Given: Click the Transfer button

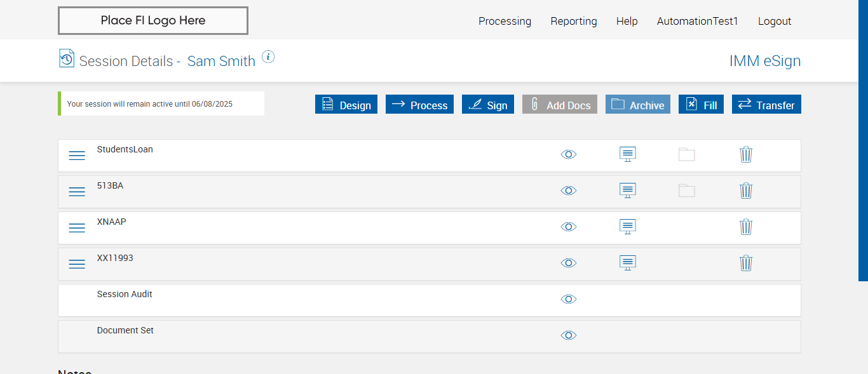Looking at the screenshot, I should coord(766,105).
